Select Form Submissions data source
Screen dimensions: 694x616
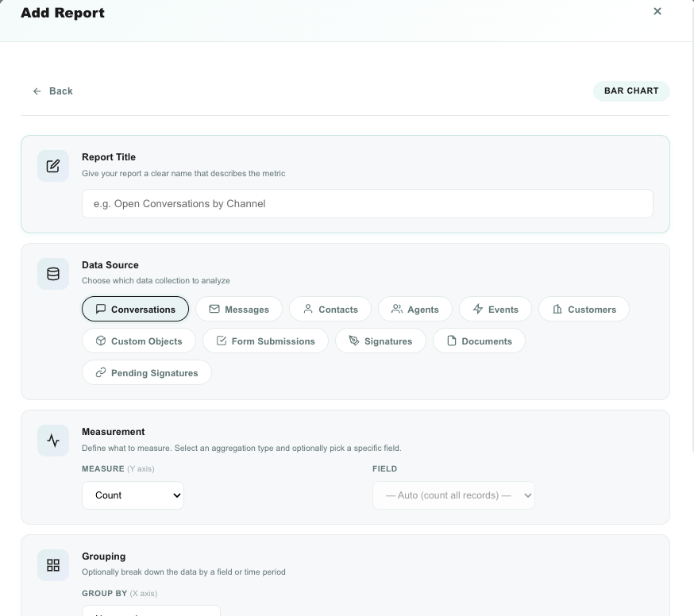click(x=265, y=341)
